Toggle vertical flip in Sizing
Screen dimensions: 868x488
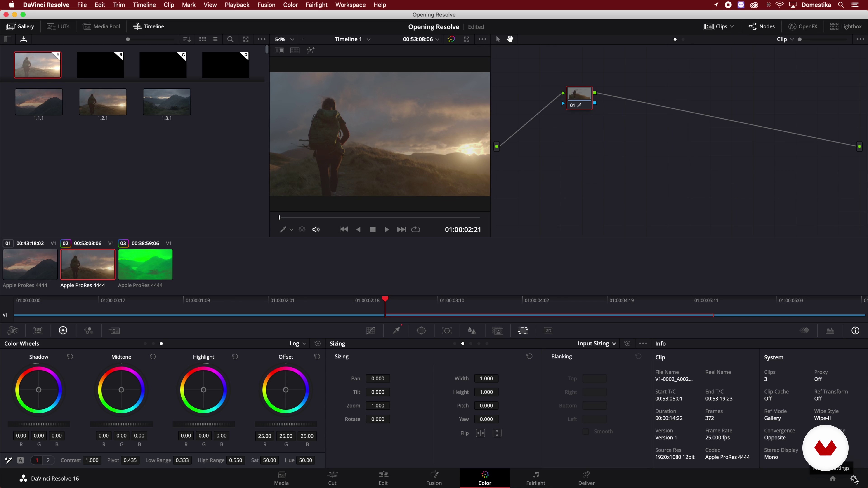(x=497, y=433)
